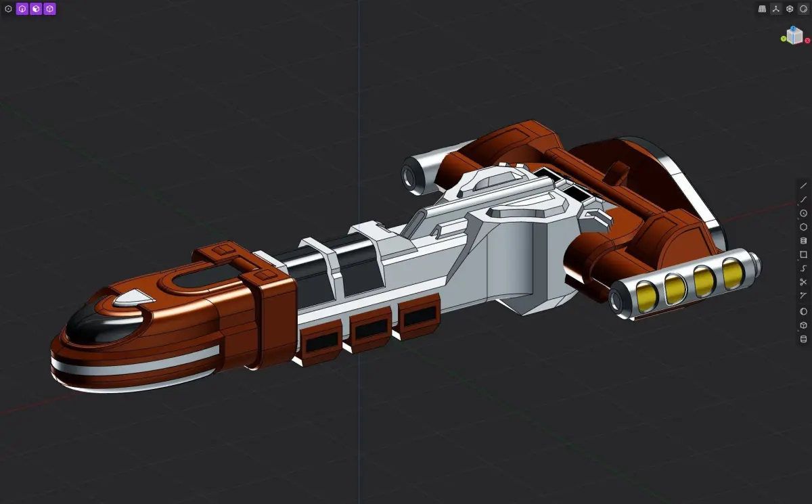Select the Circle tool

[803, 213]
